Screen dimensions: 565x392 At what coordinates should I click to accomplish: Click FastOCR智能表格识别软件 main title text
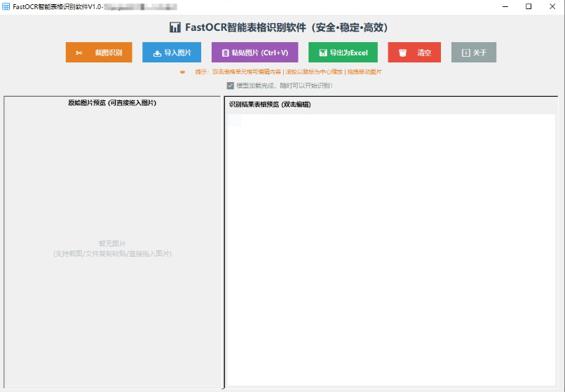pyautogui.click(x=287, y=27)
